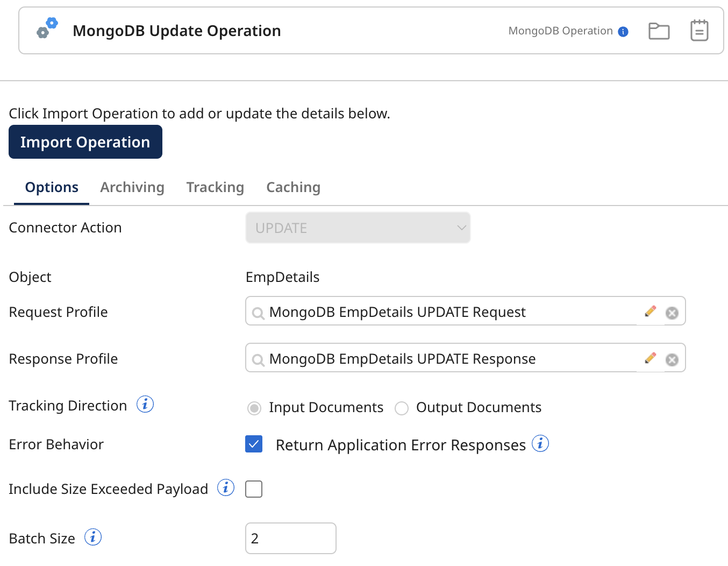Image resolution: width=728 pixels, height=566 pixels.
Task: Click the Import Operation button
Action: [x=85, y=142]
